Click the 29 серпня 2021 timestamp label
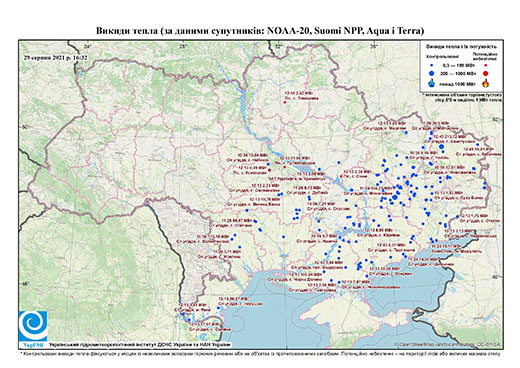Viewport: 520px width, 368px height. coord(55,57)
